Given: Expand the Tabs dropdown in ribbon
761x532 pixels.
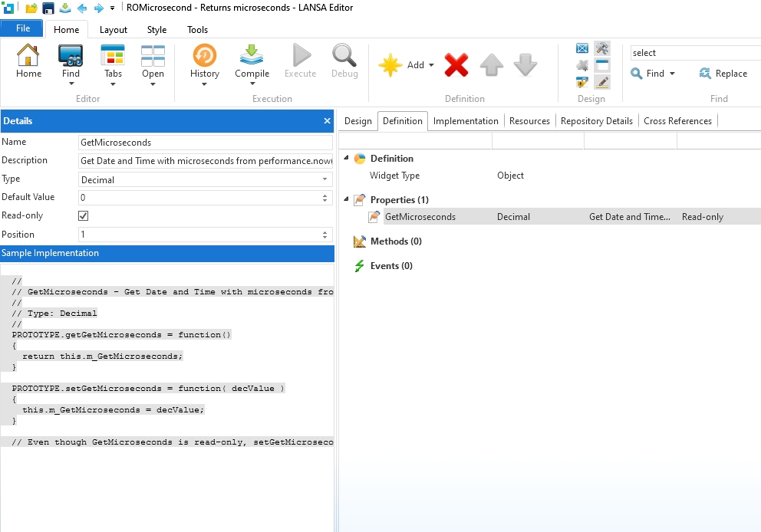Looking at the screenshot, I should click(x=113, y=84).
